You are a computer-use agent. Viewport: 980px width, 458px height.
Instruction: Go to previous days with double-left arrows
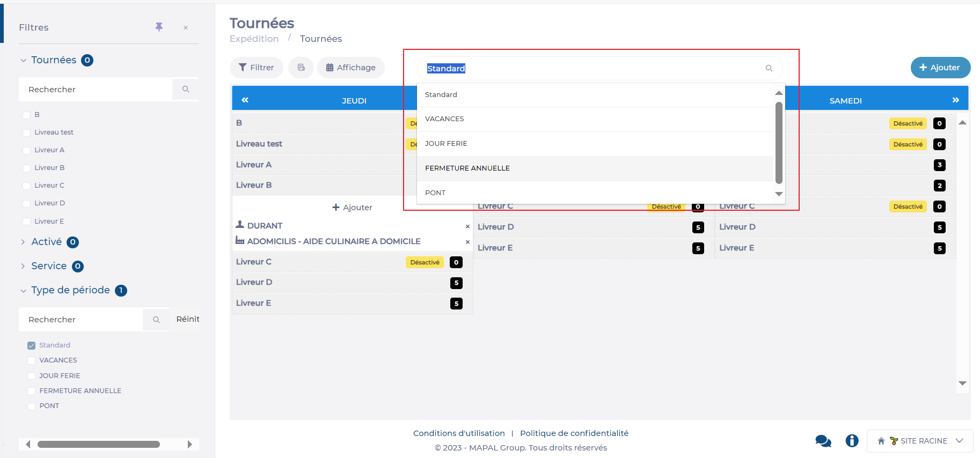245,100
